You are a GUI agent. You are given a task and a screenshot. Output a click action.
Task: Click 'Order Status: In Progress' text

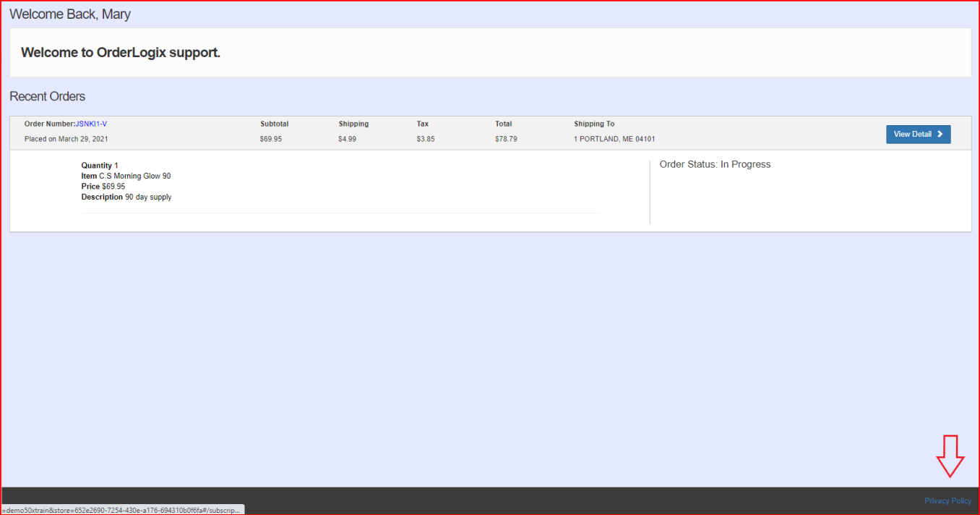(x=715, y=164)
